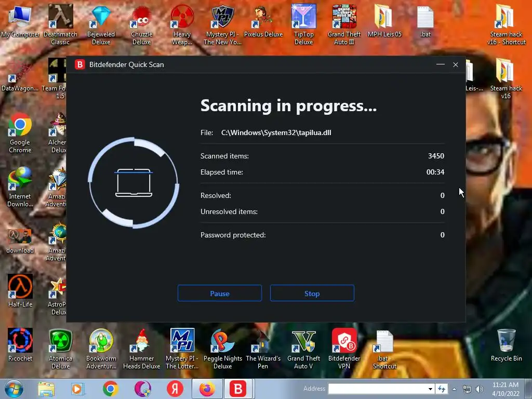Select Ricochet desktop shortcut
Screen dimensions: 532x399
click(x=20, y=345)
